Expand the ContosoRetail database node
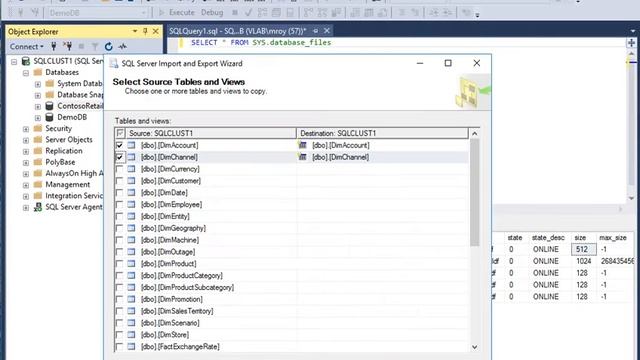The image size is (640, 360). (38, 107)
